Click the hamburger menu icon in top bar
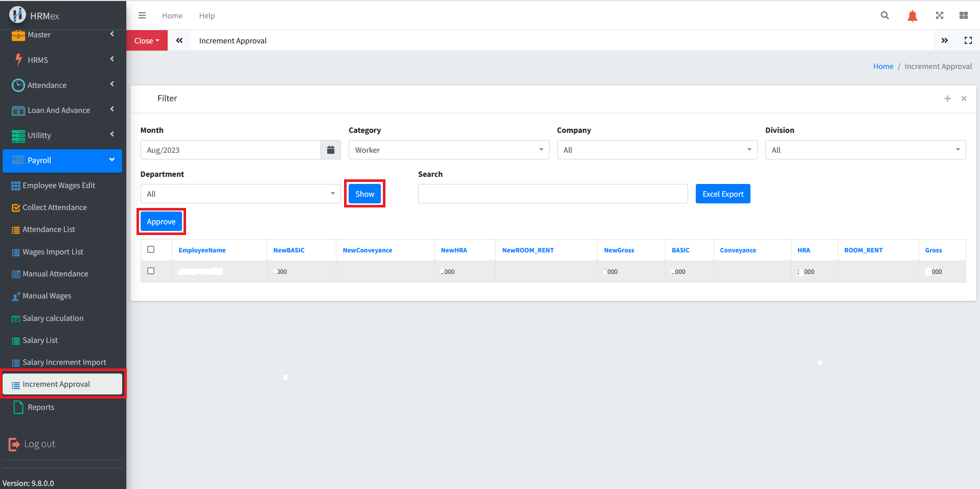Image resolution: width=980 pixels, height=489 pixels. point(142,15)
